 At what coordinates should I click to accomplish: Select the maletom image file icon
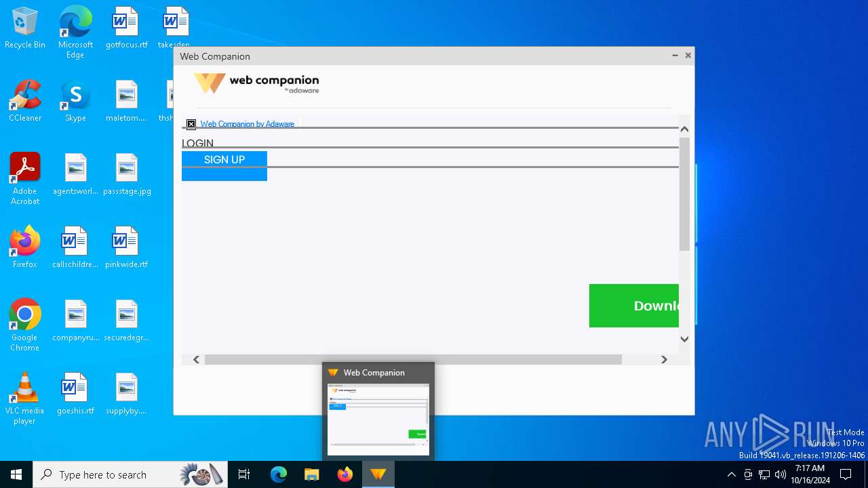pyautogui.click(x=126, y=102)
